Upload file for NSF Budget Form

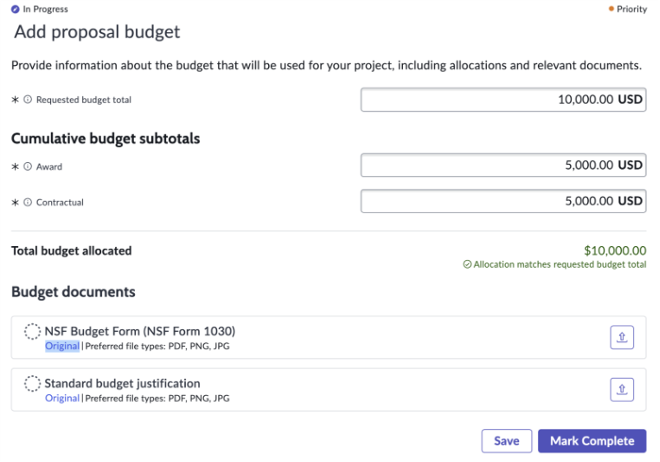point(622,337)
